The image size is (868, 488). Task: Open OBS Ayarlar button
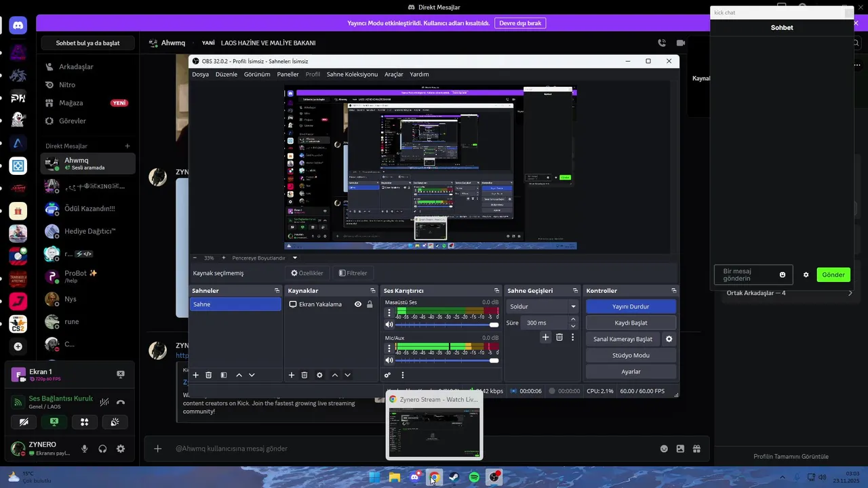tap(631, 371)
